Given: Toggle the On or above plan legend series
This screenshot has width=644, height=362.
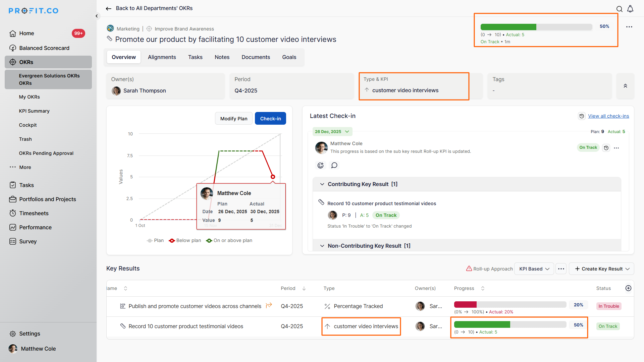Looking at the screenshot, I should pos(229,241).
